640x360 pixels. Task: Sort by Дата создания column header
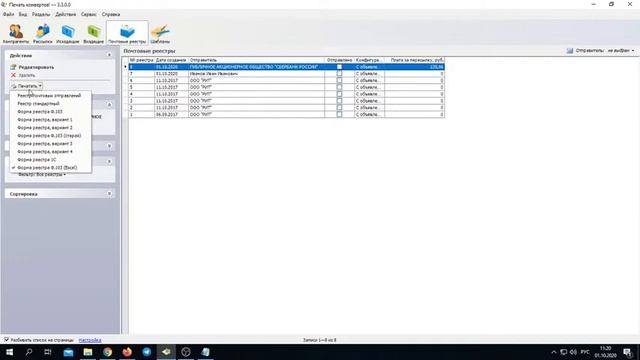(171, 60)
